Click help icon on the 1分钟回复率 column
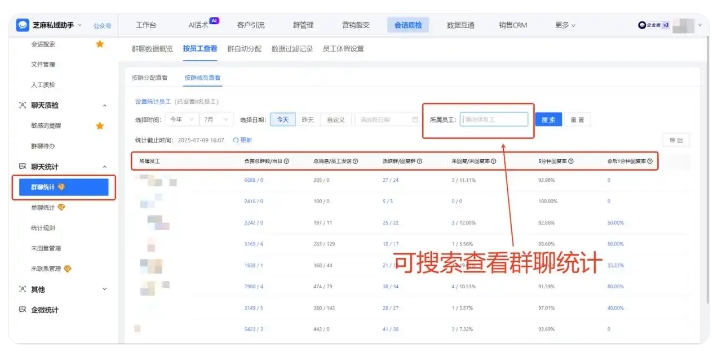The height and width of the screenshot is (361, 725). (x=650, y=162)
